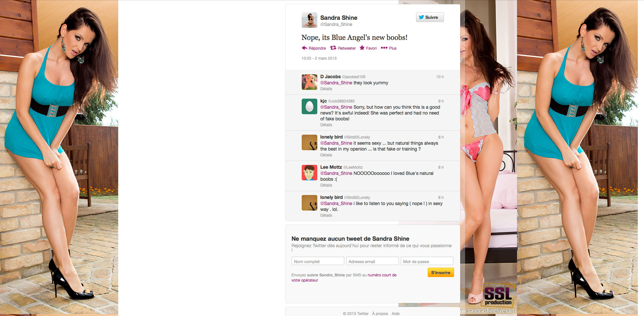Click the Retweeter icon
The height and width of the screenshot is (316, 644).
pyautogui.click(x=333, y=48)
